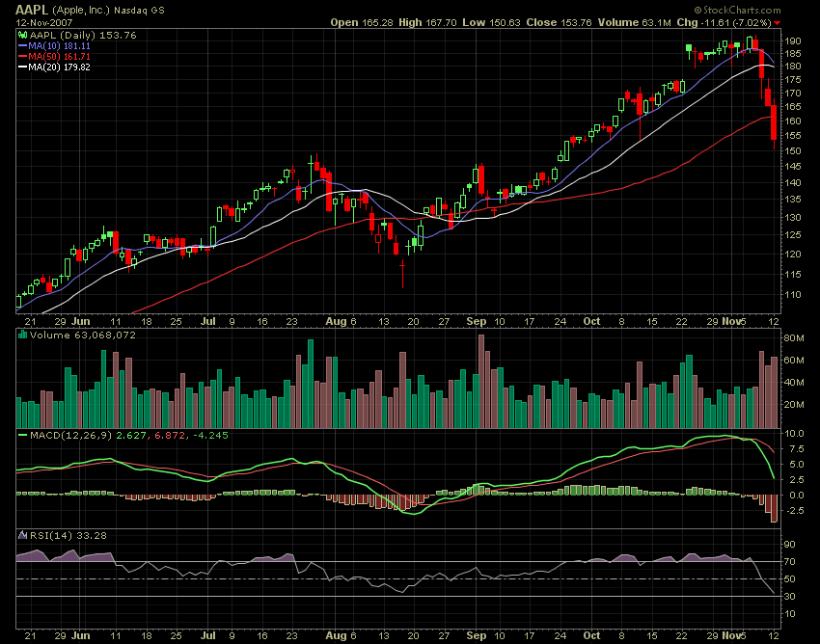Click the 40M volume axis label
This screenshot has width=820, height=644.
[x=793, y=382]
